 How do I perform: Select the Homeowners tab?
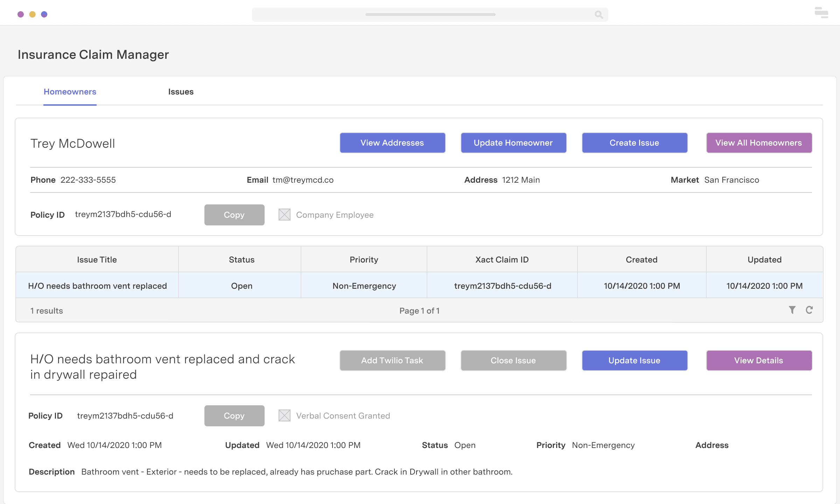[70, 92]
